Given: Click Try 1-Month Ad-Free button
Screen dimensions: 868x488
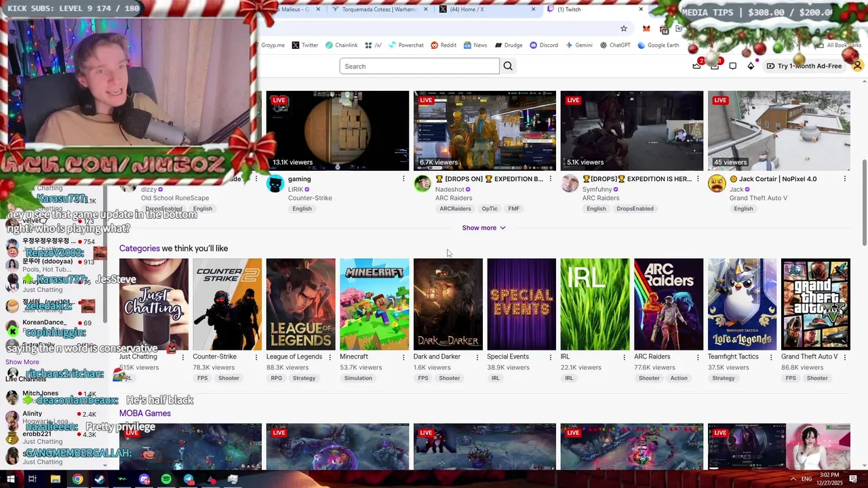Looking at the screenshot, I should coord(804,66).
